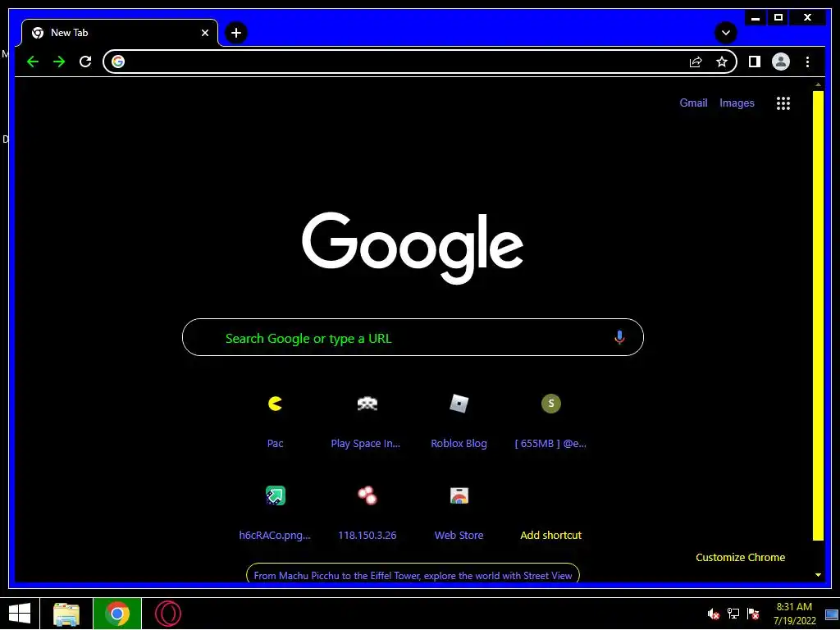Click the Google icon in the address bar
The height and width of the screenshot is (630, 840).
[118, 62]
